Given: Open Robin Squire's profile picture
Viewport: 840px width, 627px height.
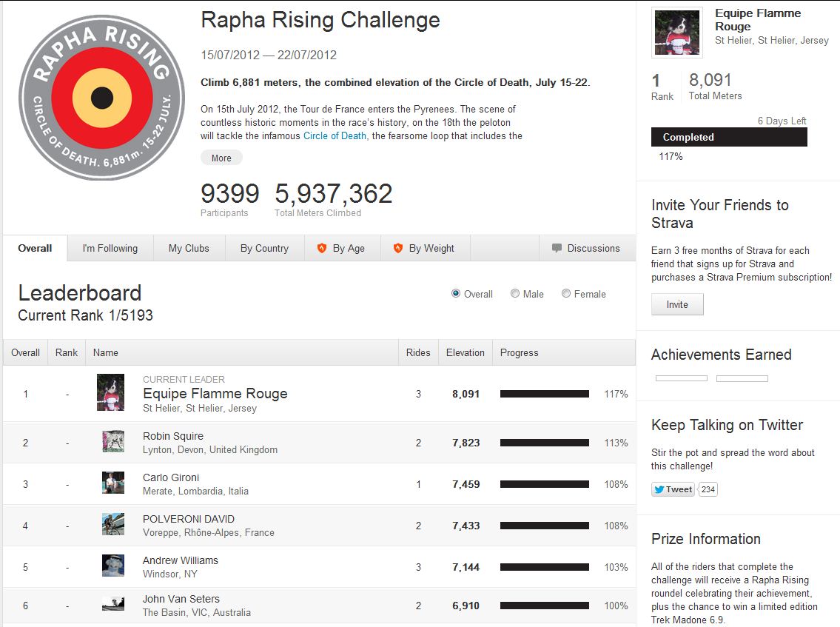Looking at the screenshot, I should click(113, 442).
